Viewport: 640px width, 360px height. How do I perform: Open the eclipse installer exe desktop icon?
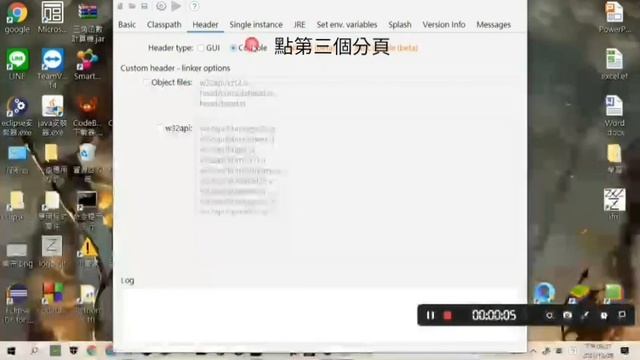coord(17,116)
